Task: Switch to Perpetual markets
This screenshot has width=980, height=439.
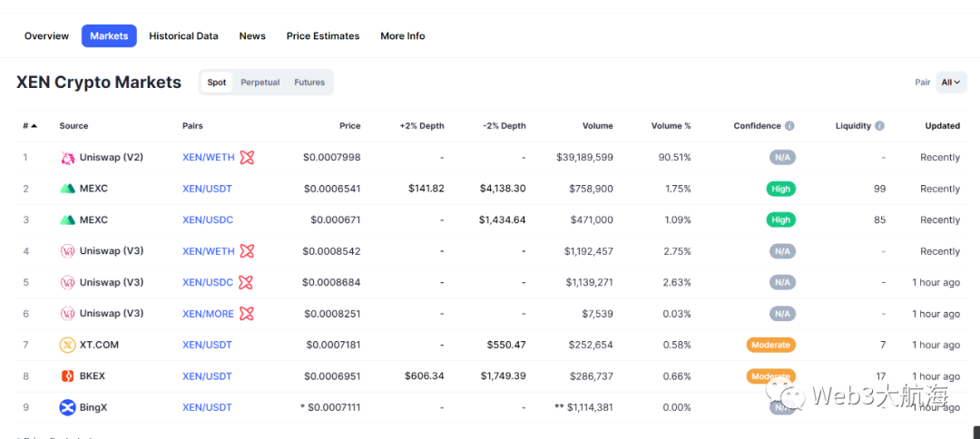Action: 260,83
